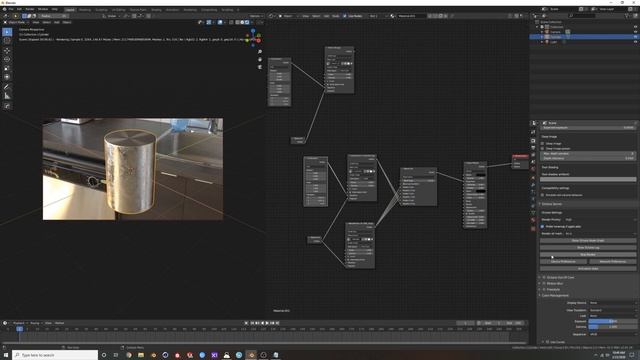Switch to the Shading workspace tab
The height and width of the screenshot is (360, 640).
[x=156, y=10]
